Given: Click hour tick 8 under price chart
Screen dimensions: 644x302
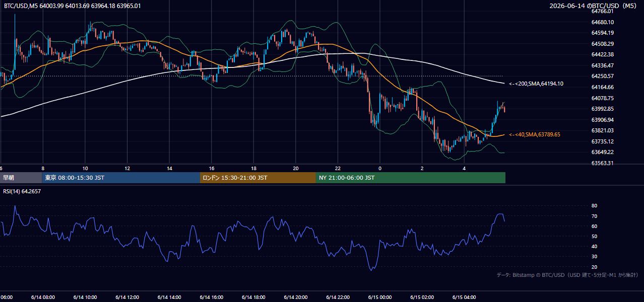Looking at the screenshot, I should (43, 168).
